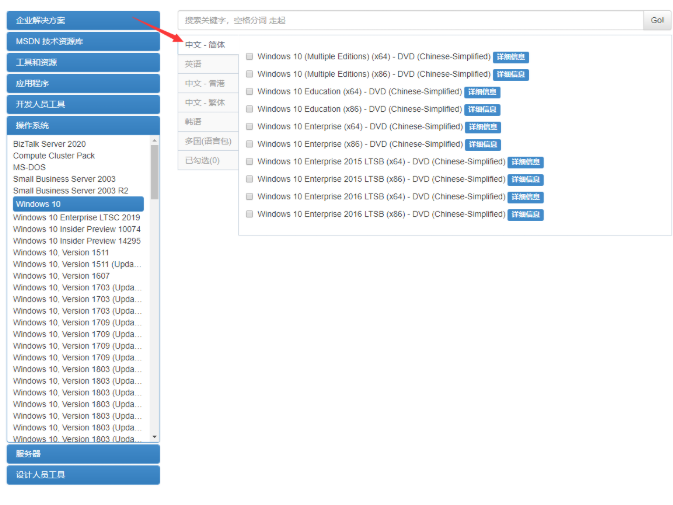Select Windows 10 Enterprise LTSC 2019 in list
Image resolution: width=673 pixels, height=505 pixels.
[x=77, y=217]
